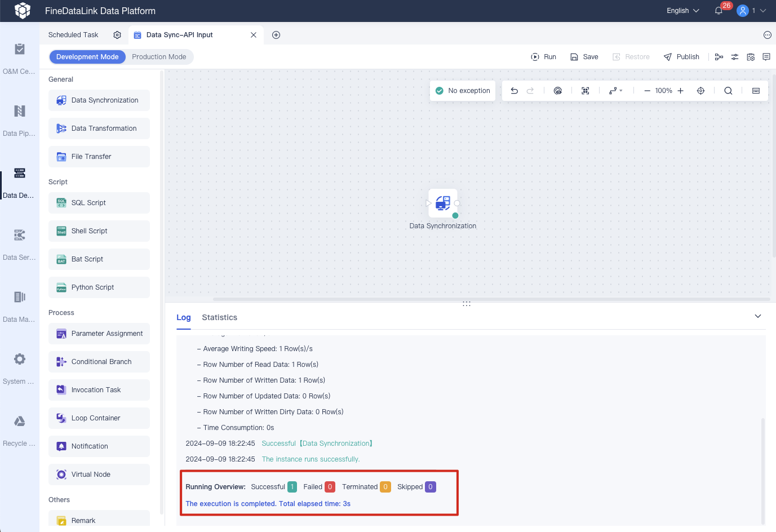This screenshot has height=532, width=776.
Task: Open the more options ellipsis menu
Action: tap(768, 35)
